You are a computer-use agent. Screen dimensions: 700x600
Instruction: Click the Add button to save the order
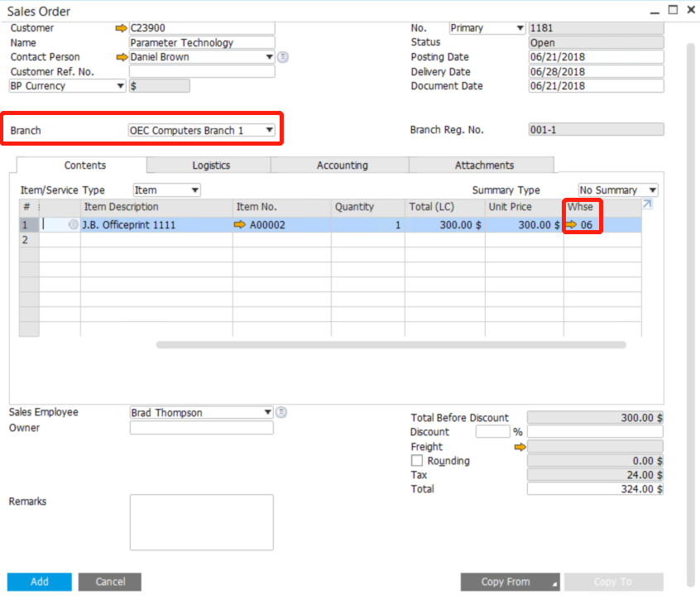(38, 581)
